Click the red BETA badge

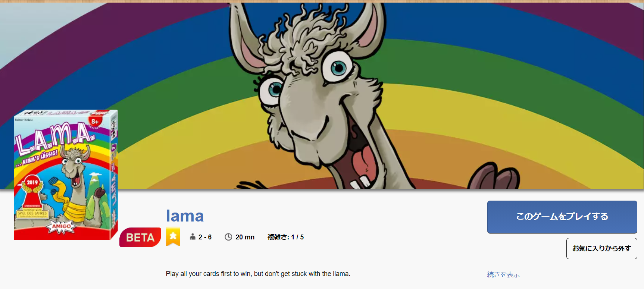[x=140, y=237]
